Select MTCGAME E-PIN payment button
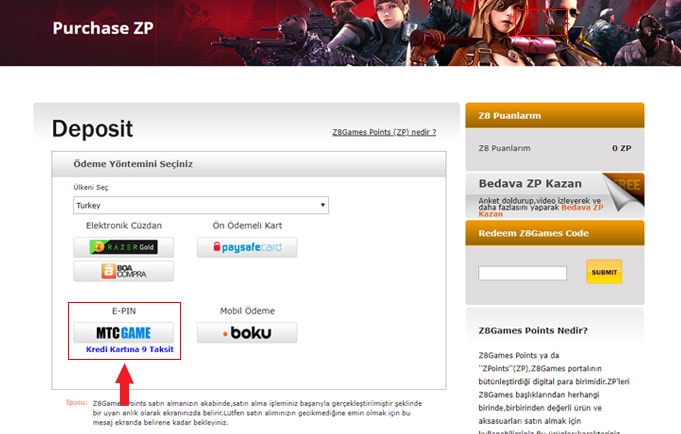 [x=123, y=333]
